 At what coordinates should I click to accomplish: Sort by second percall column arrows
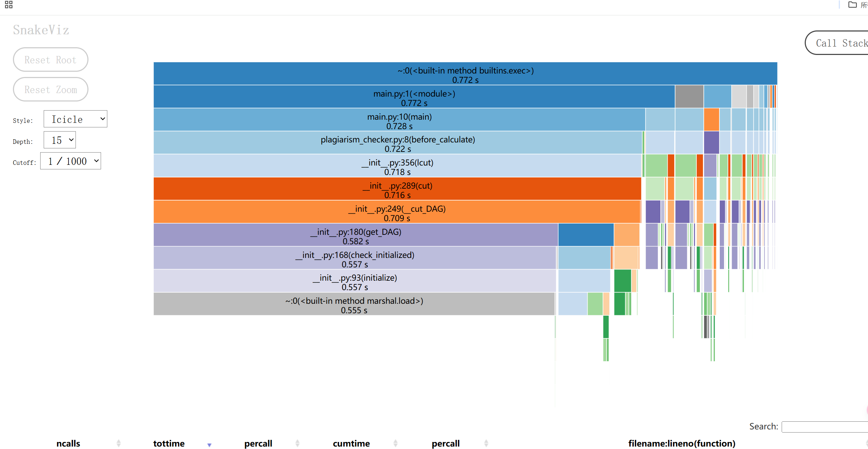[486, 443]
